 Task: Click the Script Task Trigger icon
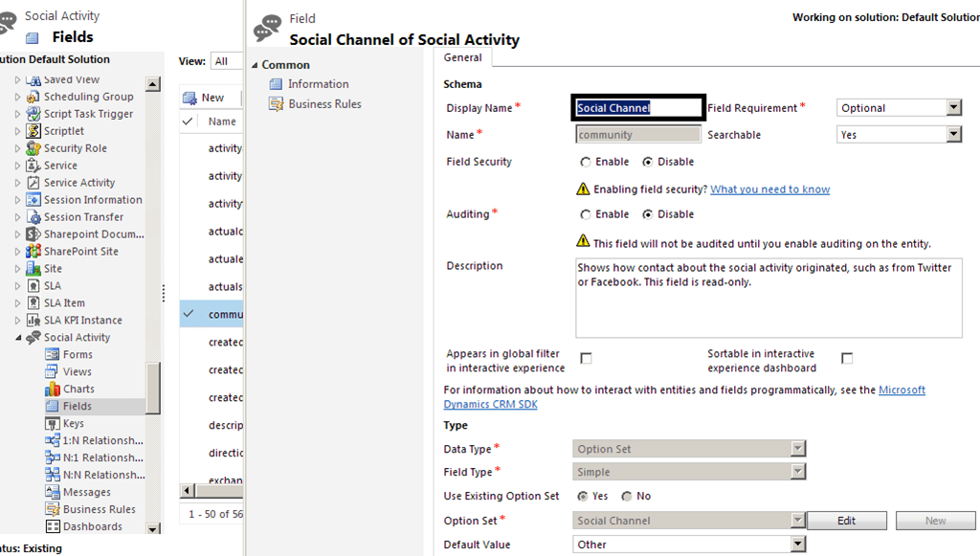(x=33, y=114)
